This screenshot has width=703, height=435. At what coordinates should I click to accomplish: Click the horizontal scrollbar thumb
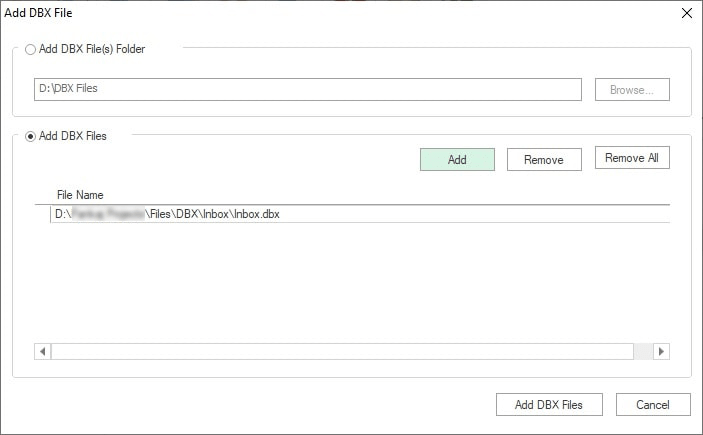coord(340,352)
